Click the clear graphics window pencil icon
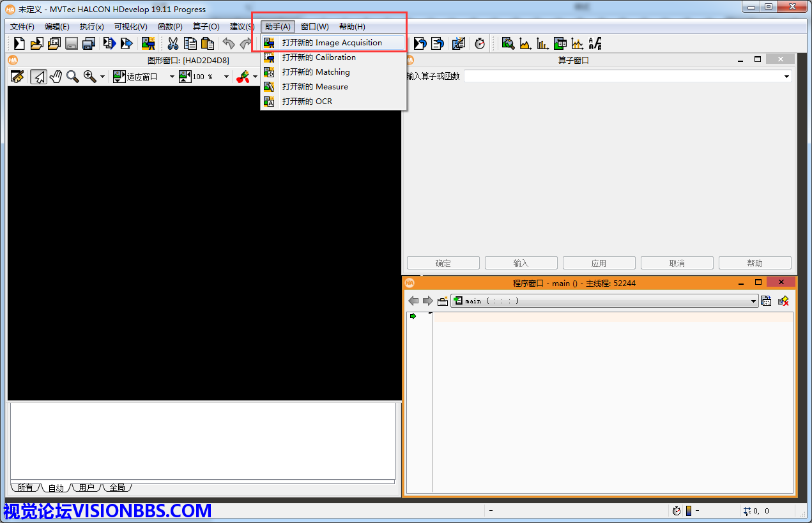Image resolution: width=812 pixels, height=523 pixels. 17,77
